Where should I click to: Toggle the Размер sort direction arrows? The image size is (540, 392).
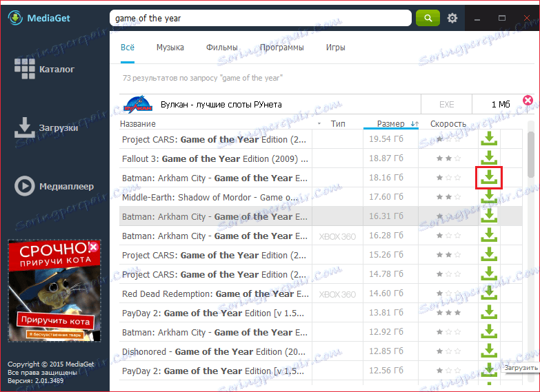(x=414, y=124)
